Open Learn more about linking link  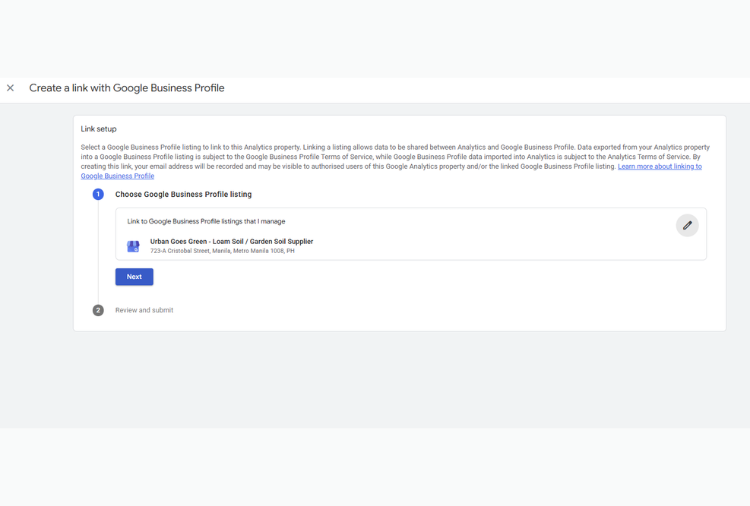click(x=660, y=166)
